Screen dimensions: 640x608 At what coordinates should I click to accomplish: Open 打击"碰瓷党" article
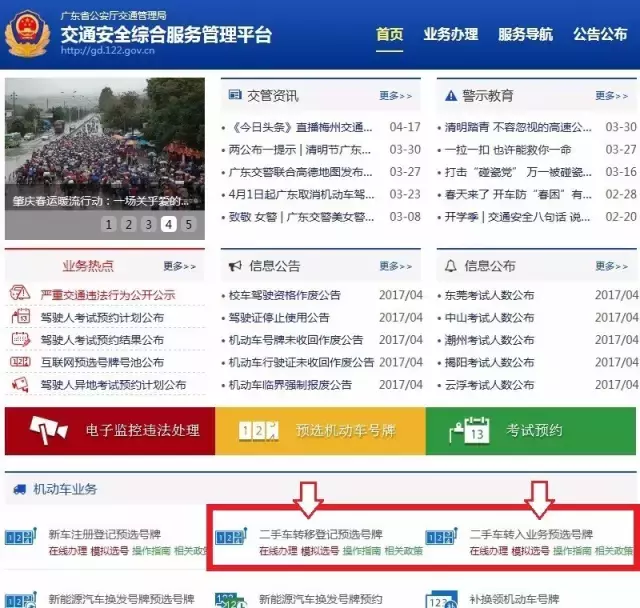(x=518, y=172)
